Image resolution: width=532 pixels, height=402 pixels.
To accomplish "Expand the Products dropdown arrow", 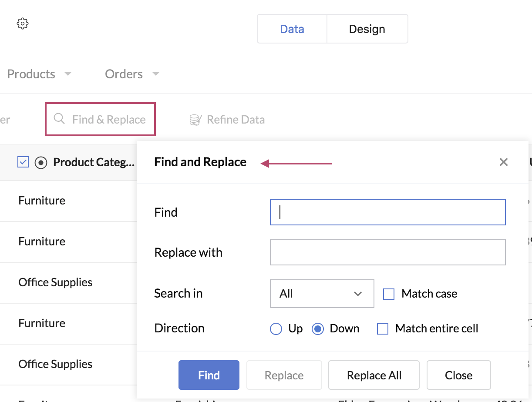I will [x=68, y=74].
